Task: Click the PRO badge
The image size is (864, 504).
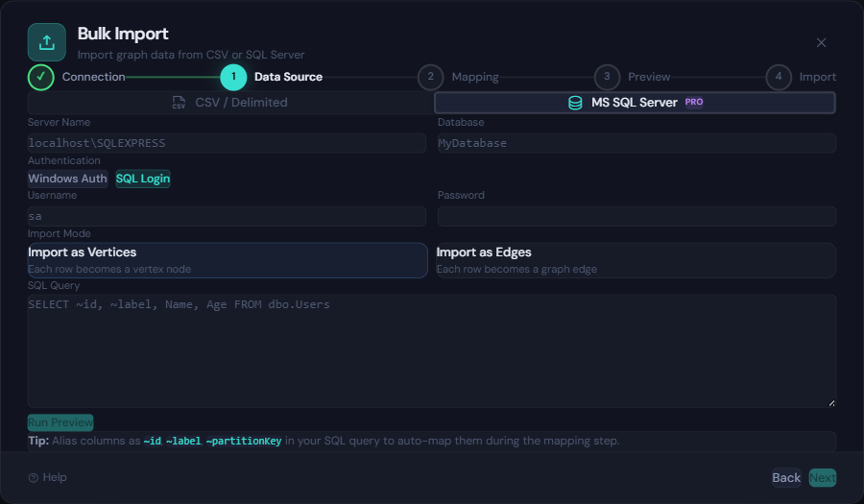Action: (694, 102)
